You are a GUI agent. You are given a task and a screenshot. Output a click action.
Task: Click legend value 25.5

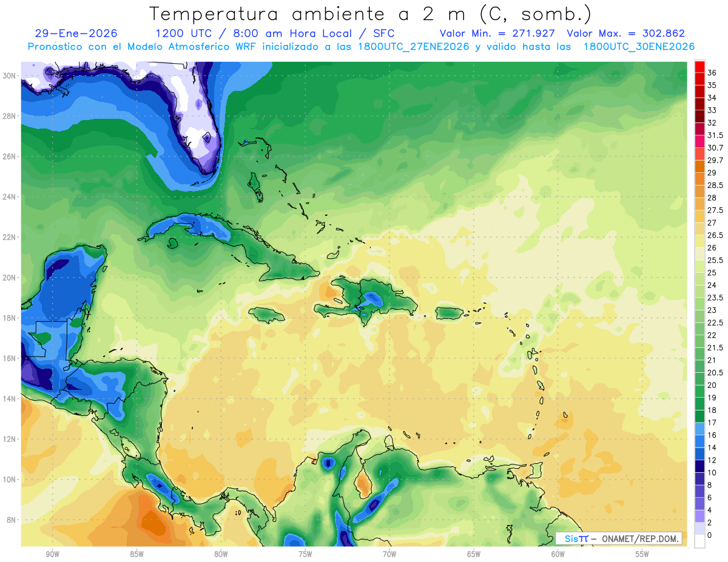(x=715, y=260)
